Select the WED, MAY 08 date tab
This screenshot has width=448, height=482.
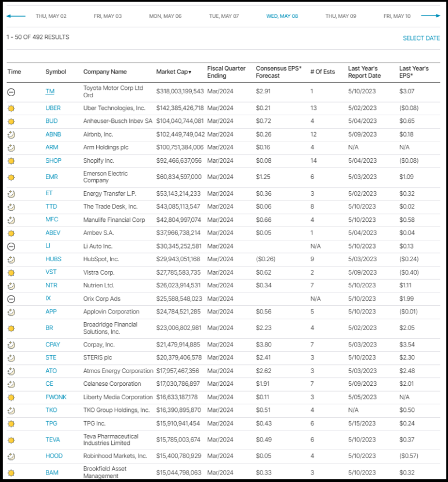click(282, 16)
